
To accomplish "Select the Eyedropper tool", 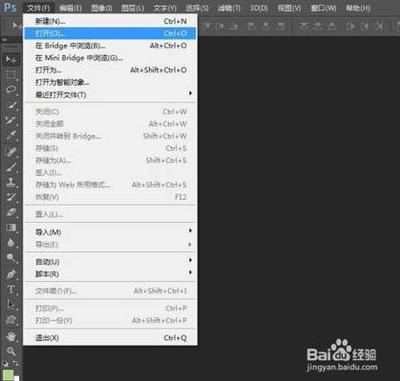I will point(11,135).
